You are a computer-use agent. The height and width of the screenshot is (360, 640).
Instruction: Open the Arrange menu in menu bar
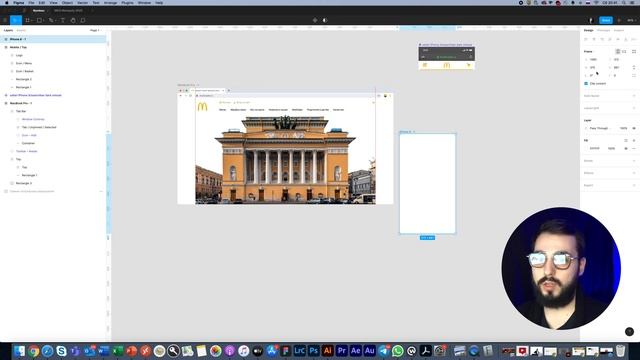tap(110, 2)
